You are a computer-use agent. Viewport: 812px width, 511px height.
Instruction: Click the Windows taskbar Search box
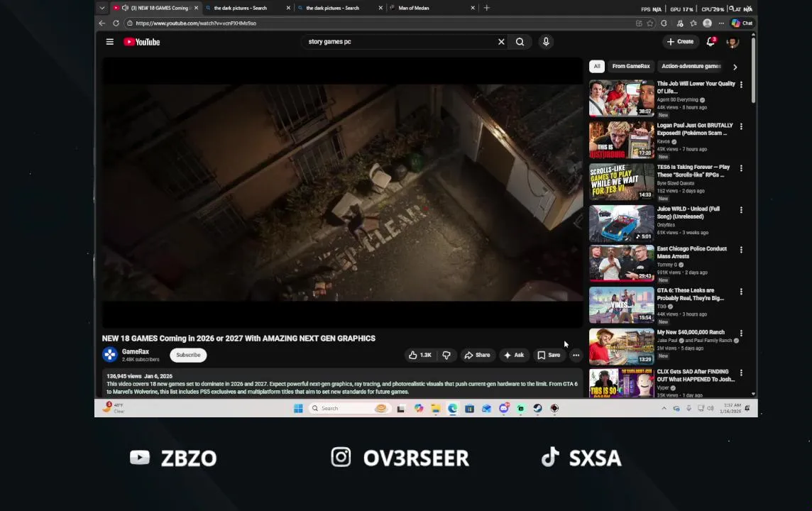[349, 409]
